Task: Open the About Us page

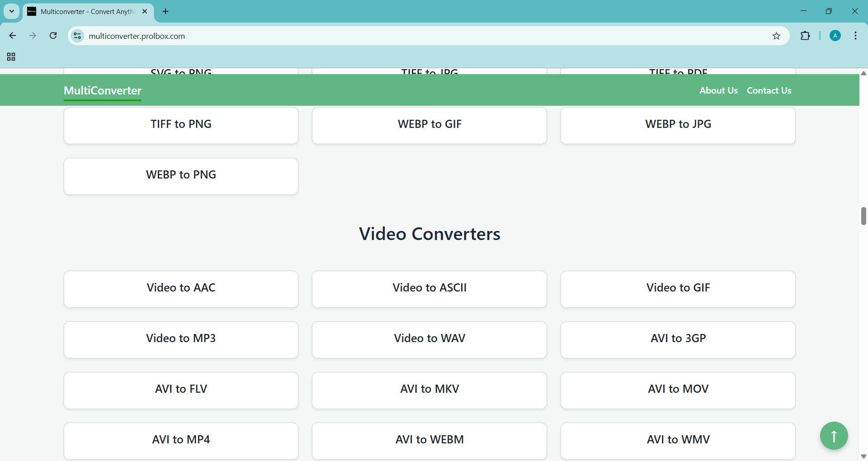Action: coord(718,90)
